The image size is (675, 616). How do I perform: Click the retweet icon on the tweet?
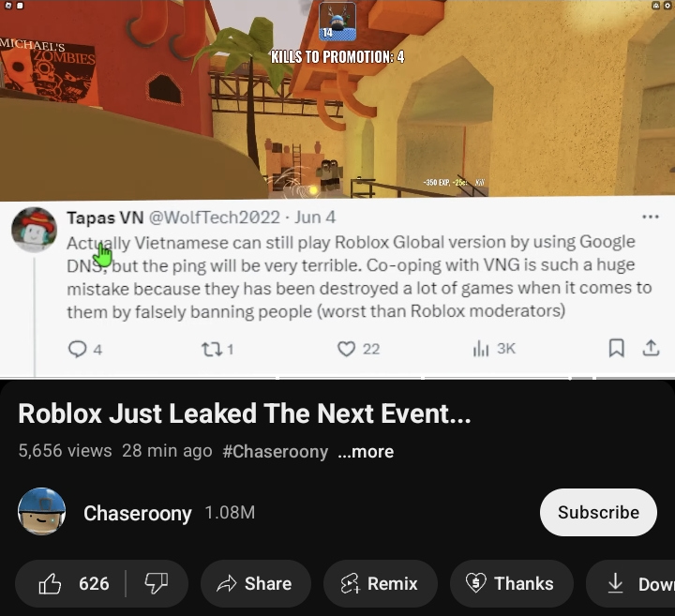click(x=212, y=349)
